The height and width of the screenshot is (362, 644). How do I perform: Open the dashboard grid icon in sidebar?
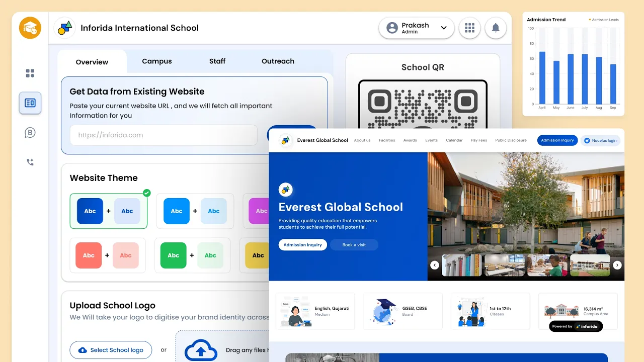coord(30,73)
